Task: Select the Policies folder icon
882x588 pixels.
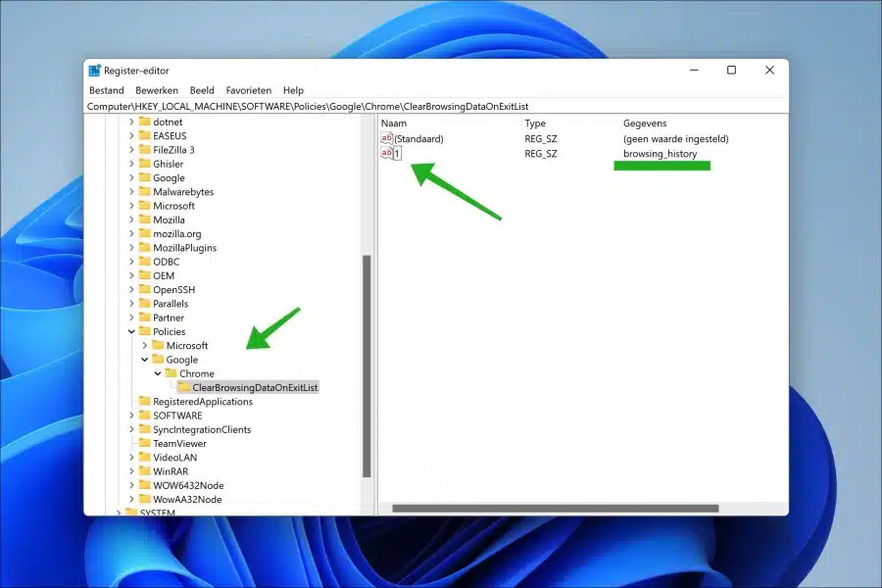Action: [x=145, y=331]
